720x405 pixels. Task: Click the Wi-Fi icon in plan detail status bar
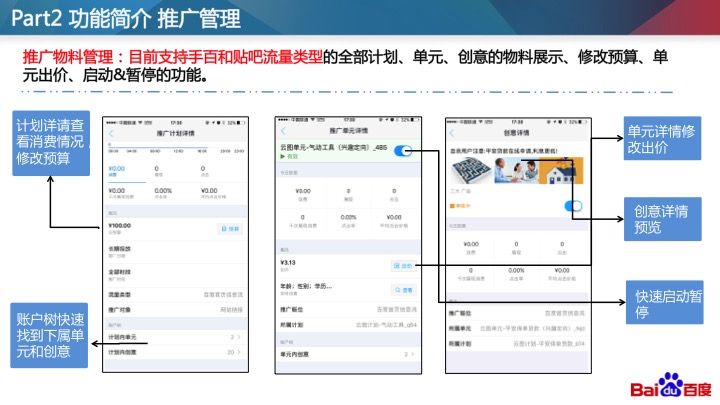click(x=141, y=123)
